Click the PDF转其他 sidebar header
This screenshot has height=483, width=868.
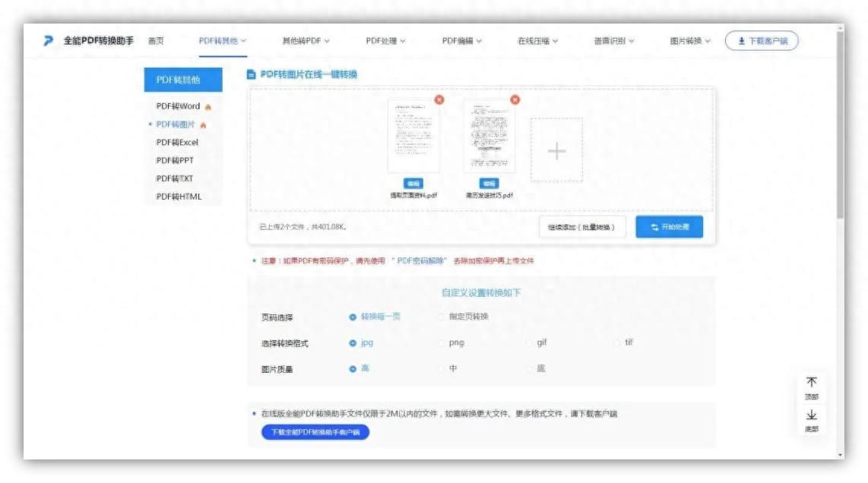(x=183, y=80)
